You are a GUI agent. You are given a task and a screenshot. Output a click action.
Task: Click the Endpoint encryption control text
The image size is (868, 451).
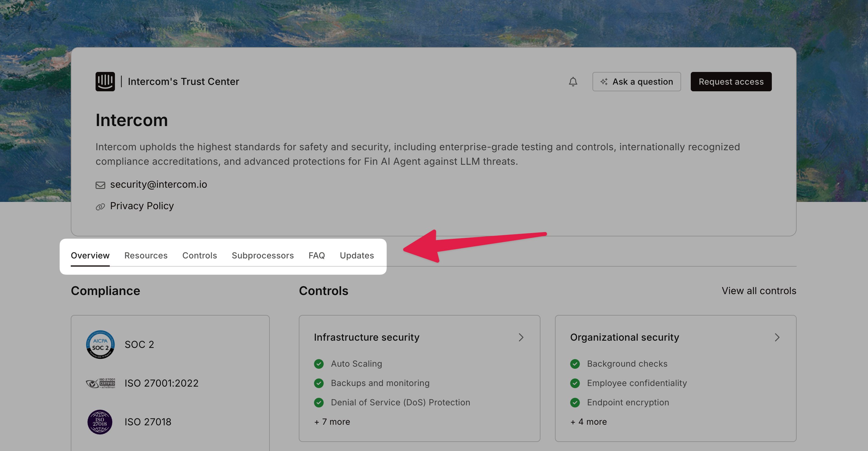pos(628,402)
